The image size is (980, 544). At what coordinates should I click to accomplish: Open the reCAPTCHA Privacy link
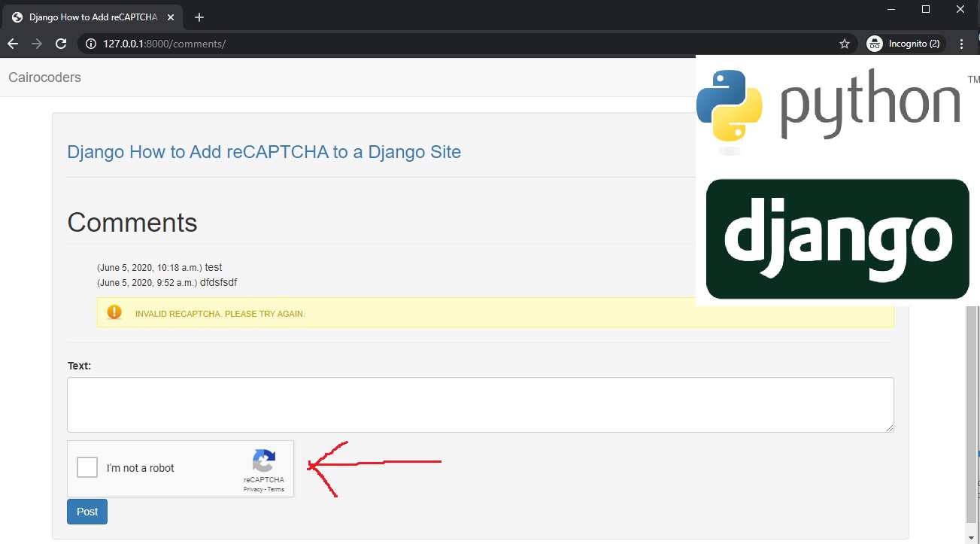click(x=253, y=489)
